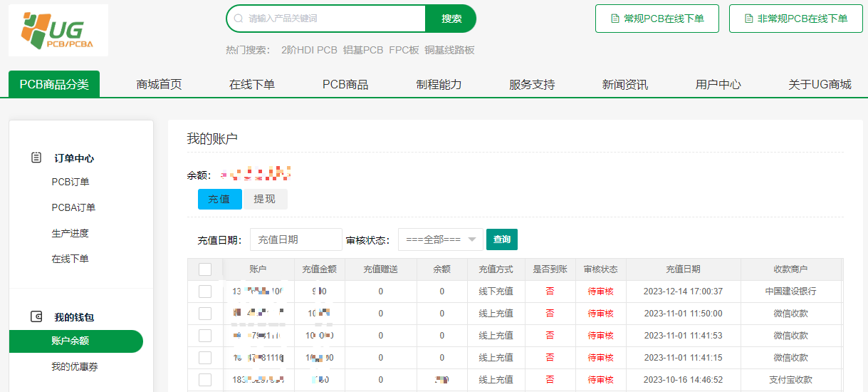The width and height of the screenshot is (868, 392).
Task: Open 用户中心 navigation item
Action: pyautogui.click(x=718, y=84)
